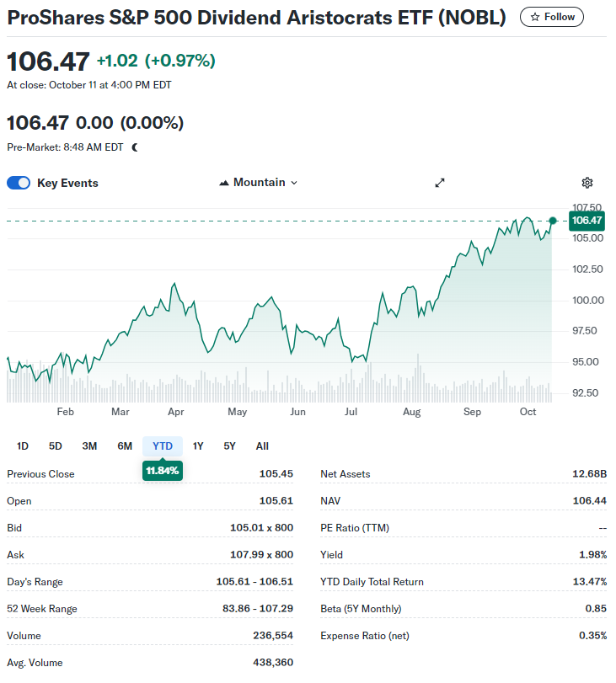Click the NAV value 106.44
616x683 pixels.
[x=589, y=501]
